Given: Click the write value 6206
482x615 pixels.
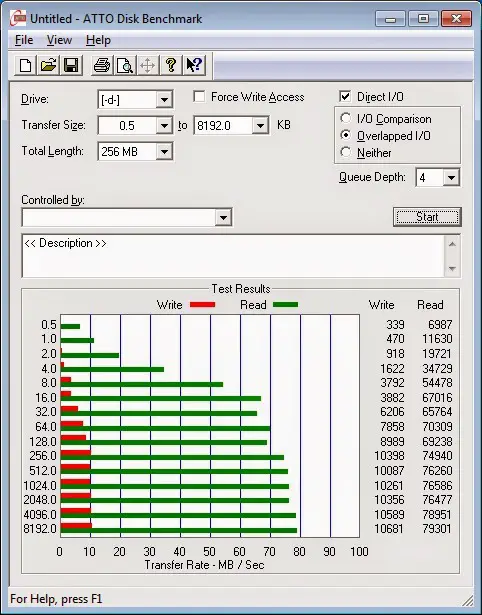Looking at the screenshot, I should point(392,412).
